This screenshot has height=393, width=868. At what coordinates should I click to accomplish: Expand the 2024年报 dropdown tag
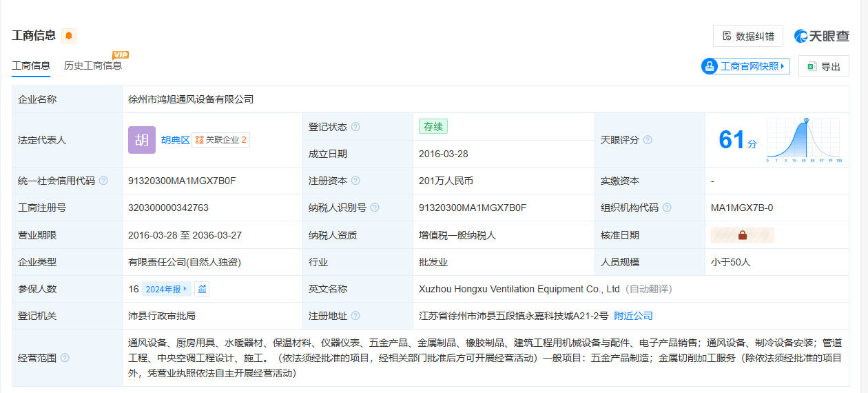click(x=167, y=289)
